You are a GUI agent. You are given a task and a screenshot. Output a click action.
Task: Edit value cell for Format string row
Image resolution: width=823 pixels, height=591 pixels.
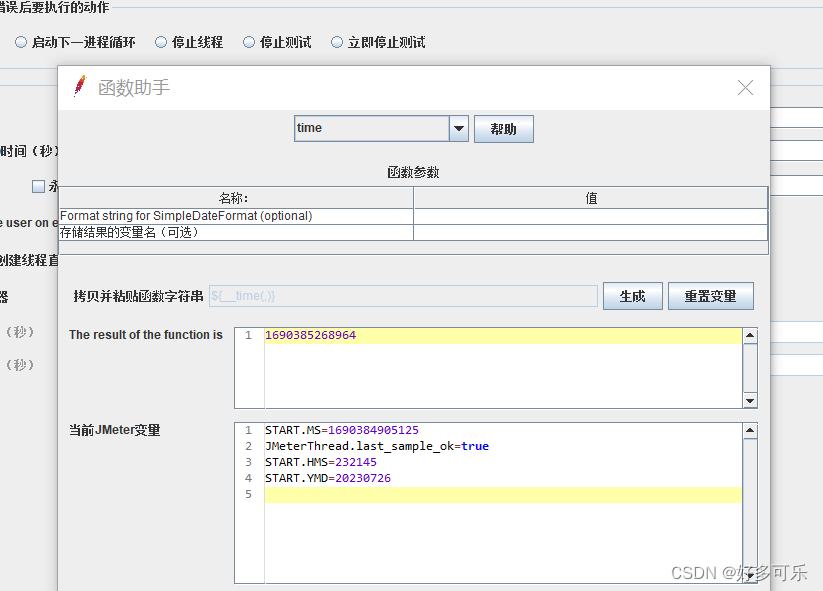point(591,216)
